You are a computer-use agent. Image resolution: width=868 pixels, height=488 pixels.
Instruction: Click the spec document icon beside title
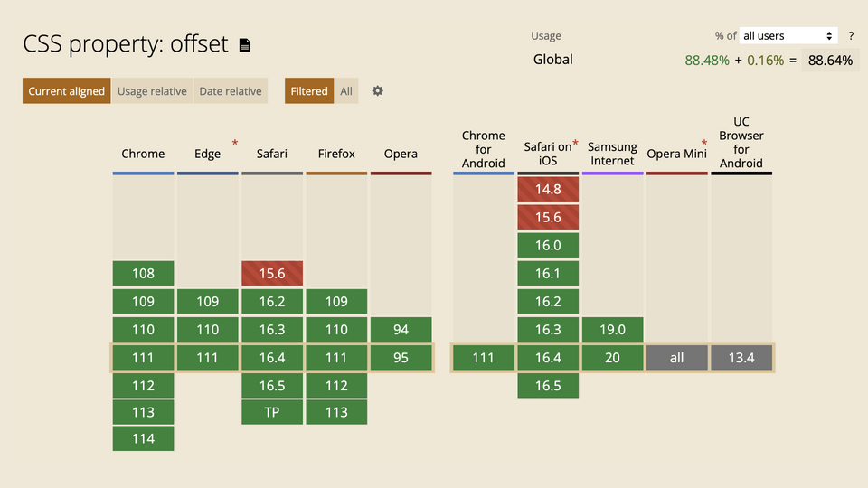244,45
